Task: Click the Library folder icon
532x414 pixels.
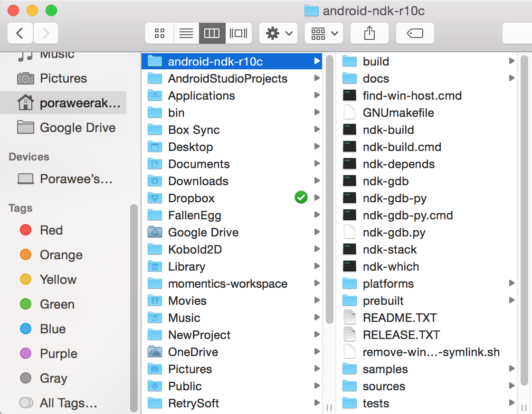Action: pyautogui.click(x=155, y=266)
